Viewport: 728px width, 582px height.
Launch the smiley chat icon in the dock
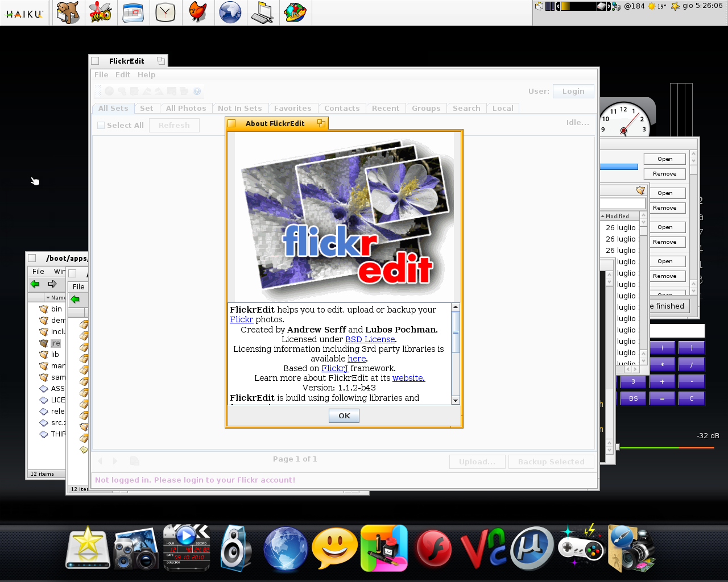tap(334, 548)
